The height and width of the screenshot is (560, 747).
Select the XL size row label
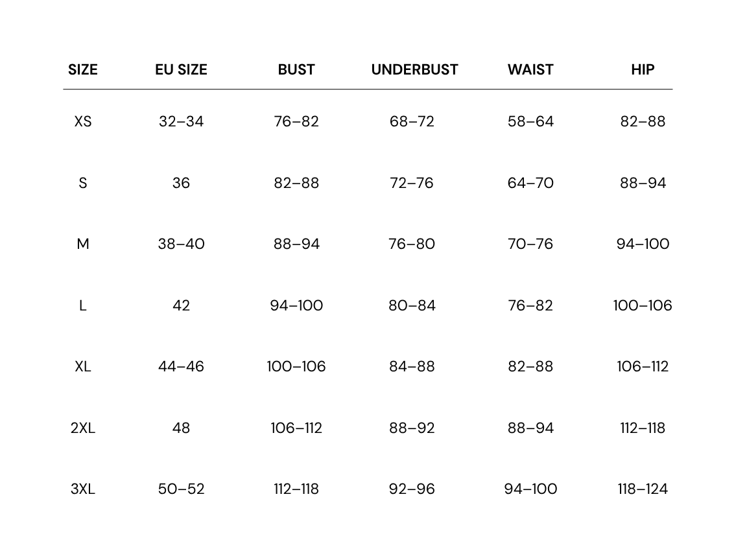coord(83,366)
